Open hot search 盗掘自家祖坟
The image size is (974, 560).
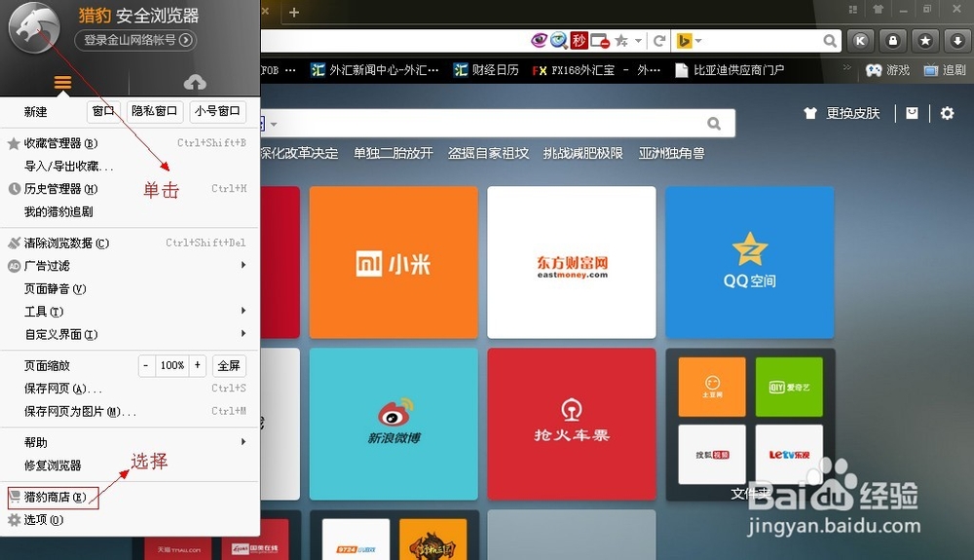[488, 153]
